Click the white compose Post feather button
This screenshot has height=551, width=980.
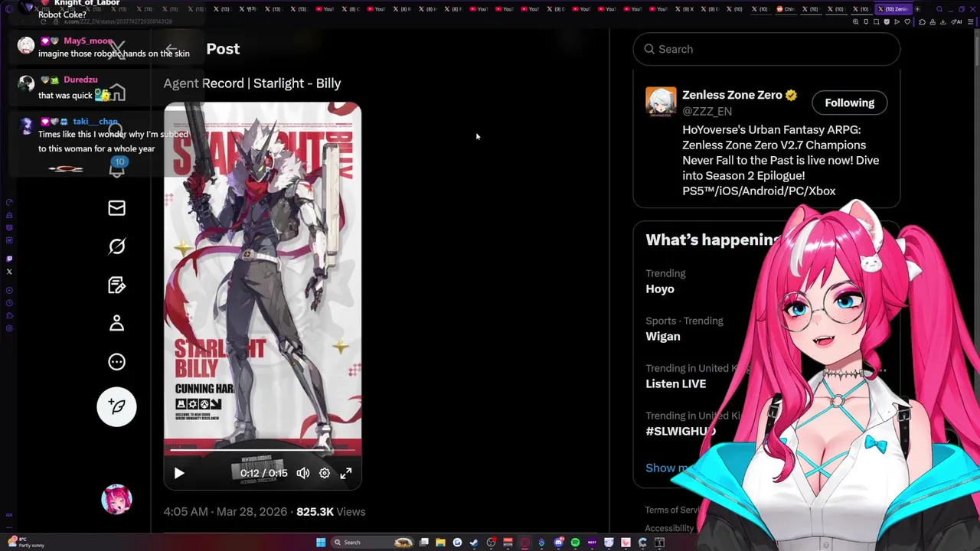[x=116, y=406]
